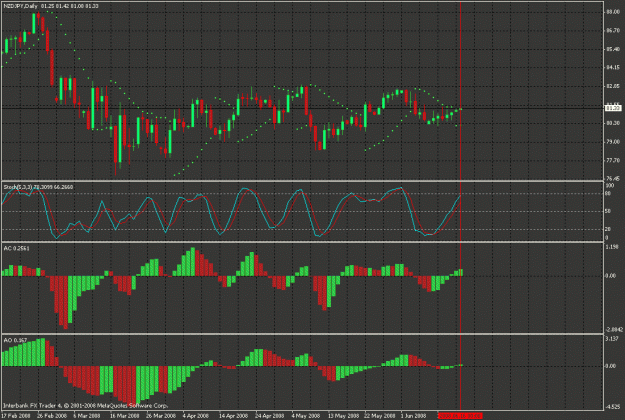The width and height of the screenshot is (625, 420).
Task: Click the 84.15 price axis value
Action: [613, 68]
